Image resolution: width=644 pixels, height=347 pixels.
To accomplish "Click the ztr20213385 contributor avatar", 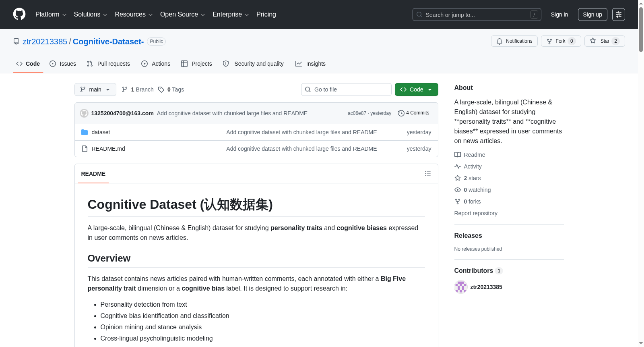I will click(461, 287).
